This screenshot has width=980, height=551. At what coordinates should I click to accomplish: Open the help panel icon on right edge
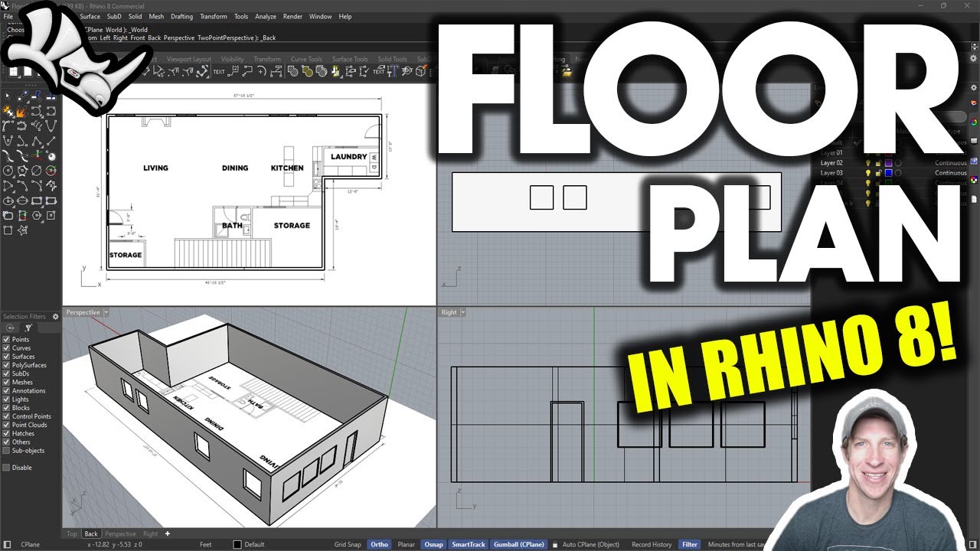click(974, 161)
